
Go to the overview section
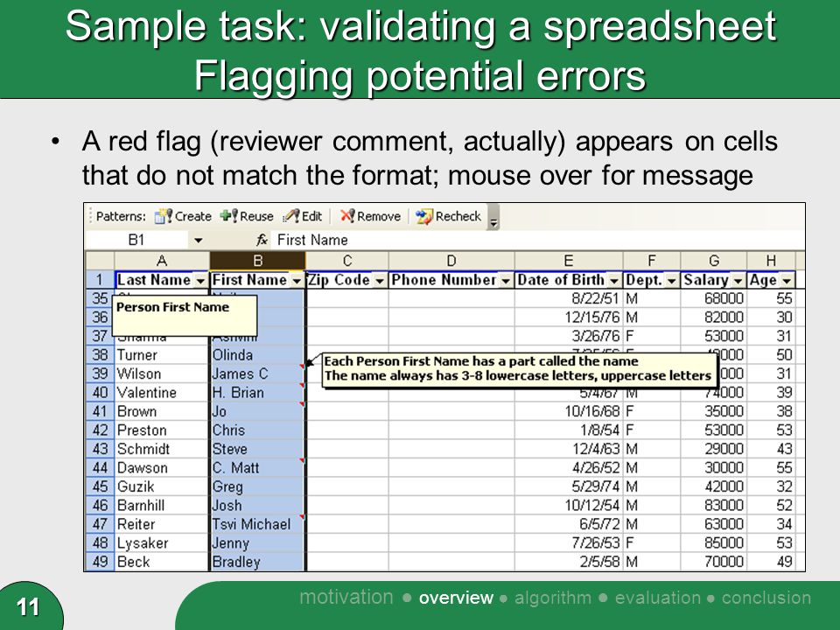pos(456,598)
